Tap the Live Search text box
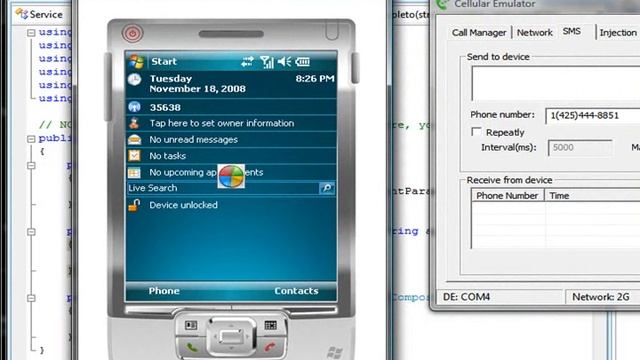The width and height of the screenshot is (640, 360). click(x=223, y=188)
